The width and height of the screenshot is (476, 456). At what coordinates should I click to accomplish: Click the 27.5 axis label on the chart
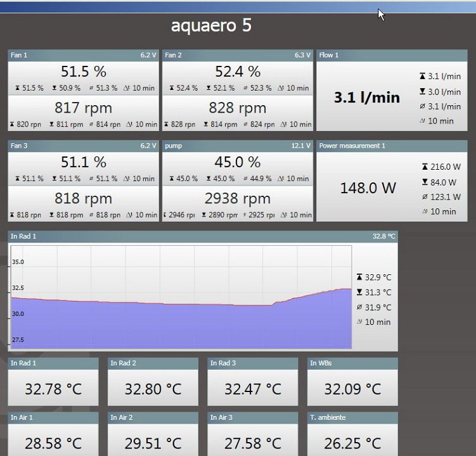click(x=18, y=340)
